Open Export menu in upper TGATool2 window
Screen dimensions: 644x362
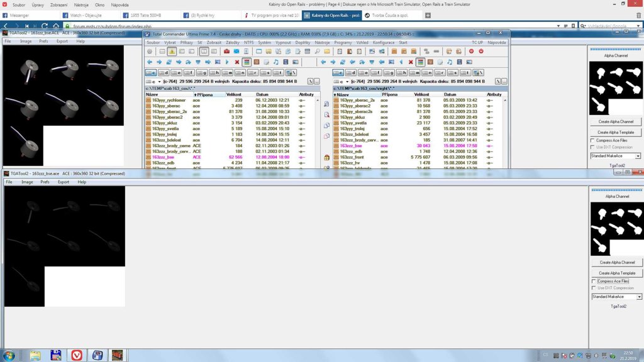(62, 41)
